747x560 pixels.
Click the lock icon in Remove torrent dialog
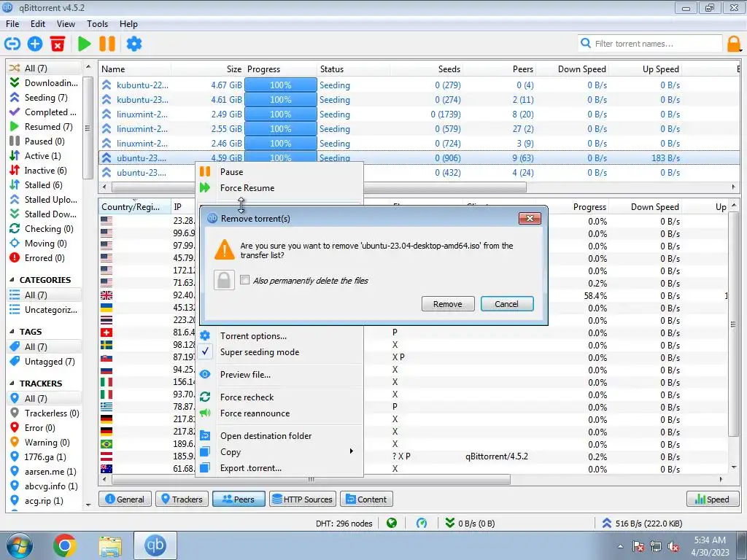click(225, 280)
